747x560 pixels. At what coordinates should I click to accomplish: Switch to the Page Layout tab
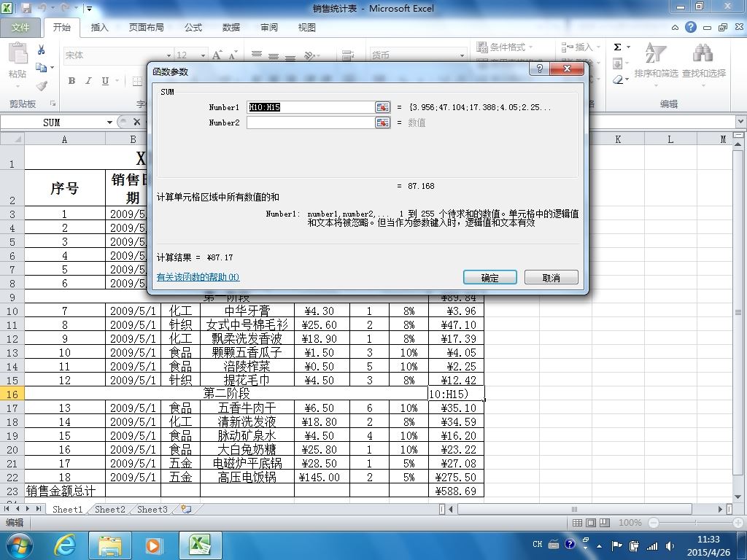(x=146, y=28)
